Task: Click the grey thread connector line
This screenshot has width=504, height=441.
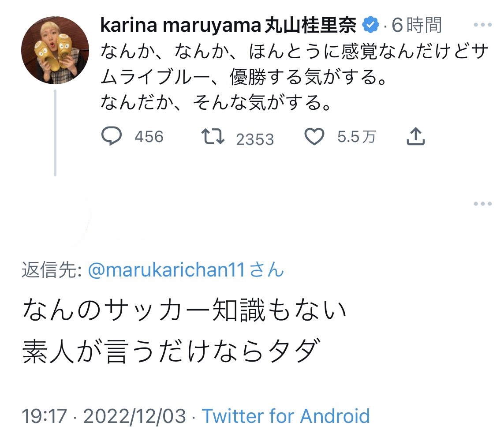Action: tap(55, 132)
